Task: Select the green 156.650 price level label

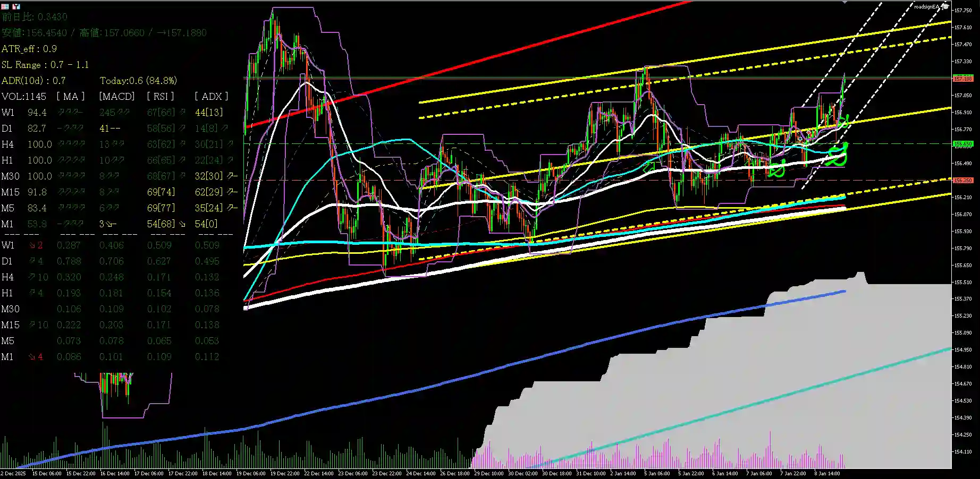Action: point(962,144)
